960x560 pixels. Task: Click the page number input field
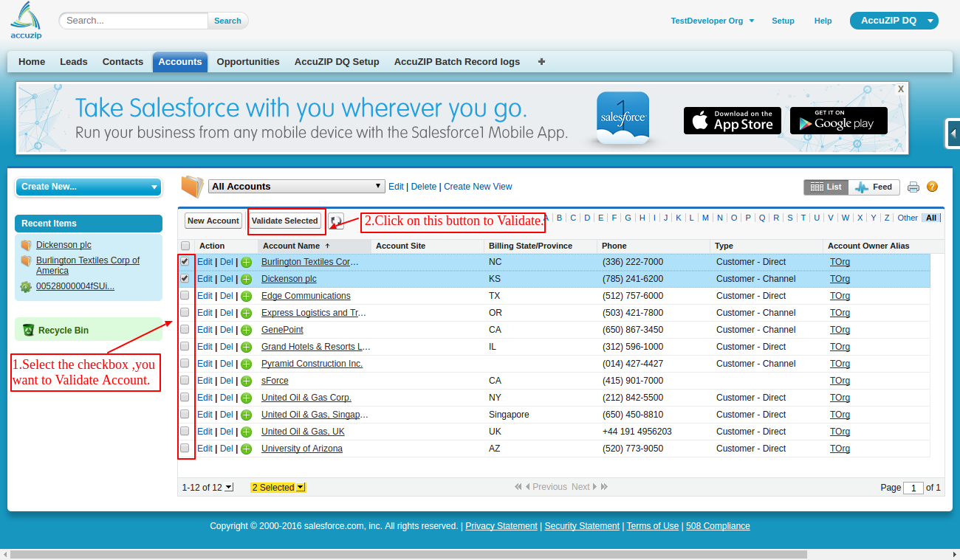[913, 488]
